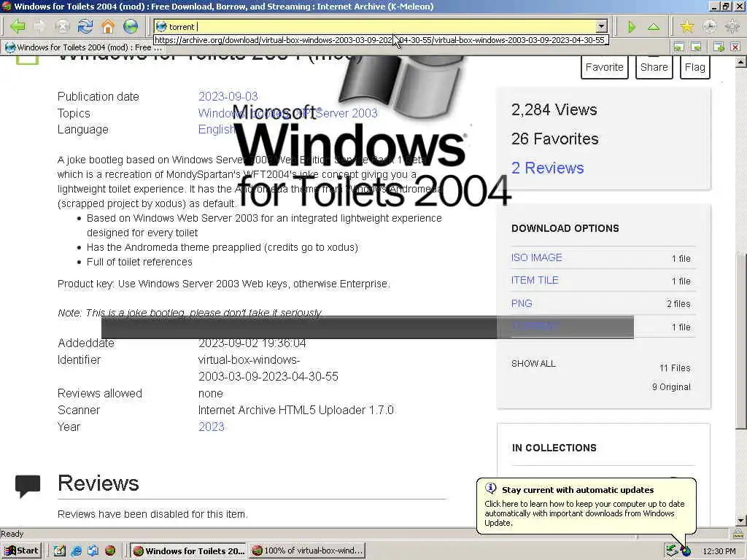Click the grayed Forward arrow in toolbar
This screenshot has height=560, width=747.
tap(39, 26)
